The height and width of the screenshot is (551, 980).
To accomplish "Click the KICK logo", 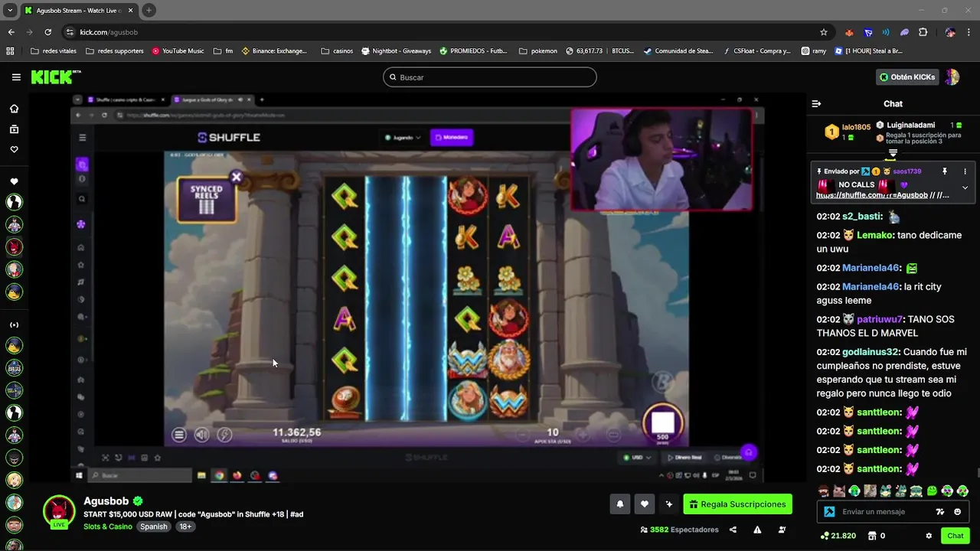I will [55, 77].
